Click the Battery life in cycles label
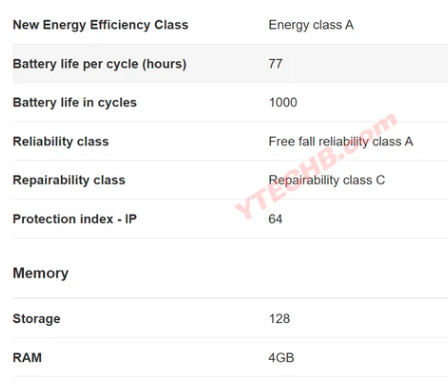This screenshot has width=448, height=384. click(75, 102)
